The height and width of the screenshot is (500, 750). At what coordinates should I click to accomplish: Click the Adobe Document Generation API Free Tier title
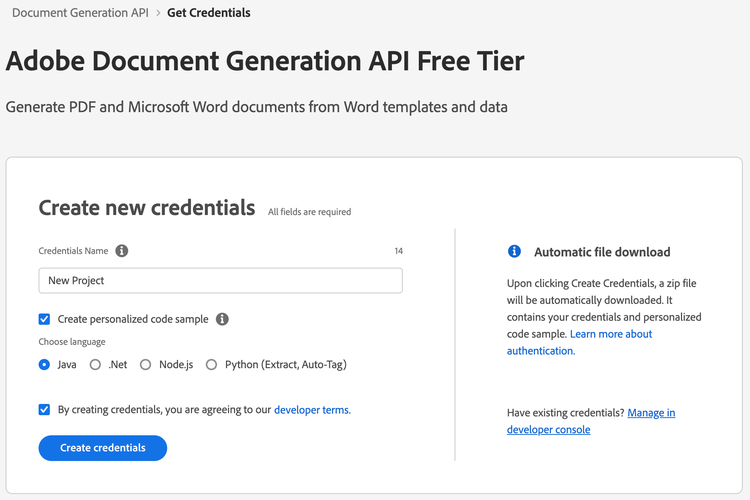(265, 61)
